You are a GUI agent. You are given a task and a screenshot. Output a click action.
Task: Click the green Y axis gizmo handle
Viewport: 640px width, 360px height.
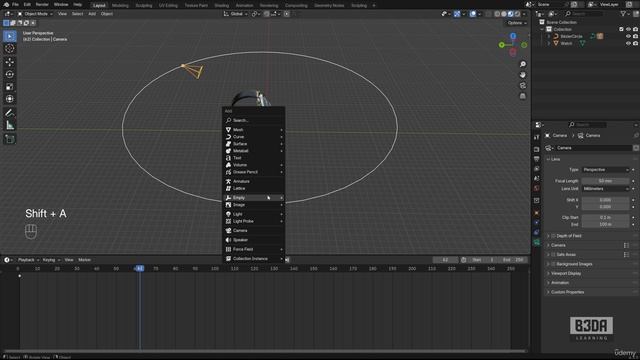point(502,45)
